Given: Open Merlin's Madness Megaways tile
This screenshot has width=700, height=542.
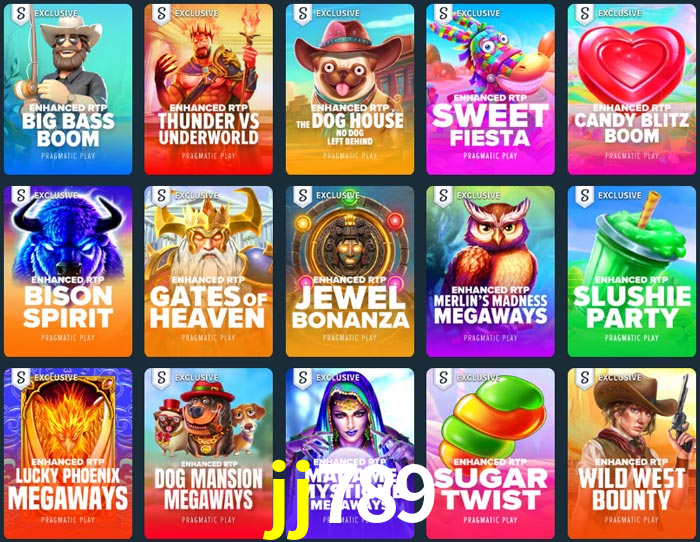Looking at the screenshot, I should coord(490,271).
